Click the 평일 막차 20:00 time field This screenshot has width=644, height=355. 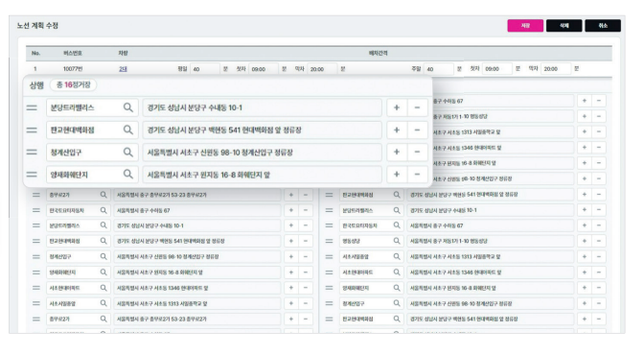pyautogui.click(x=322, y=69)
